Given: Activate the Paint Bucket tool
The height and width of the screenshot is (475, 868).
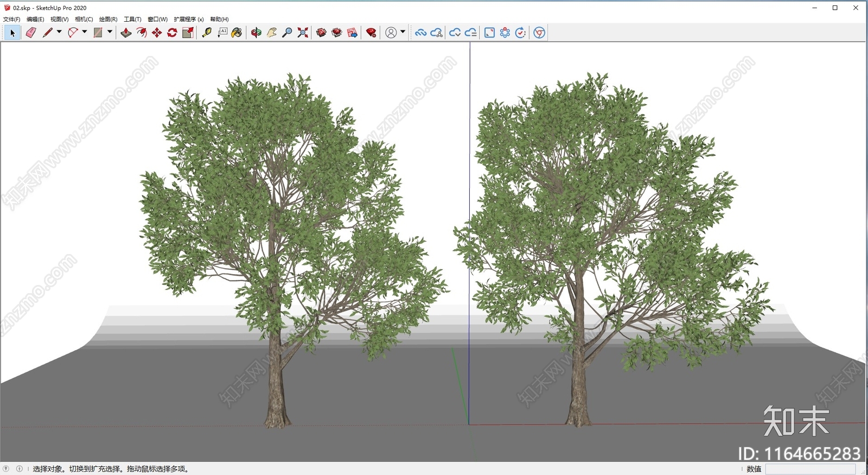Looking at the screenshot, I should click(x=237, y=33).
